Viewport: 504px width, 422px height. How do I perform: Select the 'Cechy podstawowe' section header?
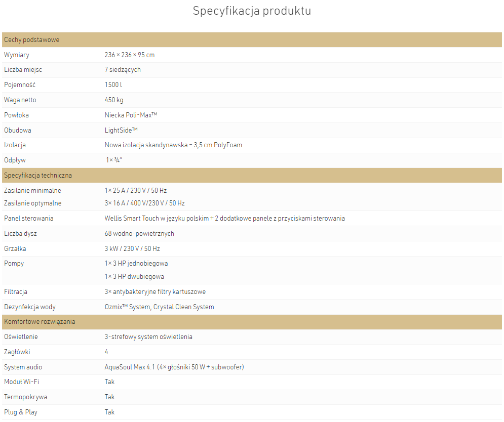click(252, 39)
